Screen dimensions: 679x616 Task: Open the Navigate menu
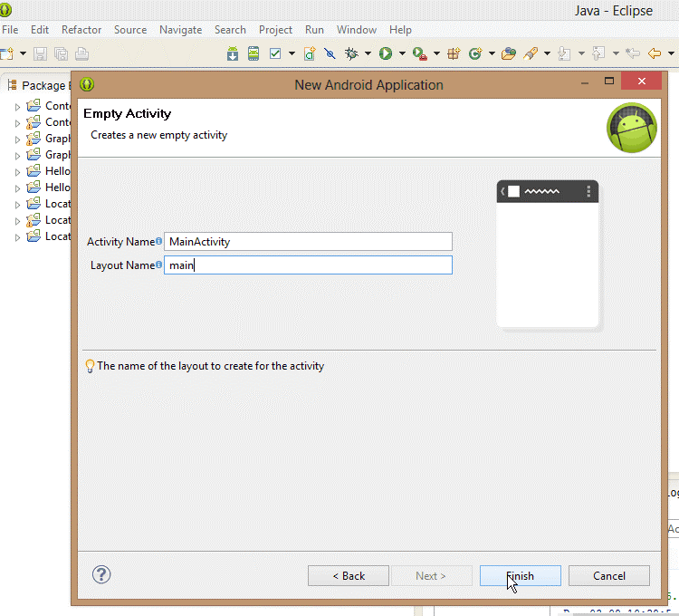point(180,30)
